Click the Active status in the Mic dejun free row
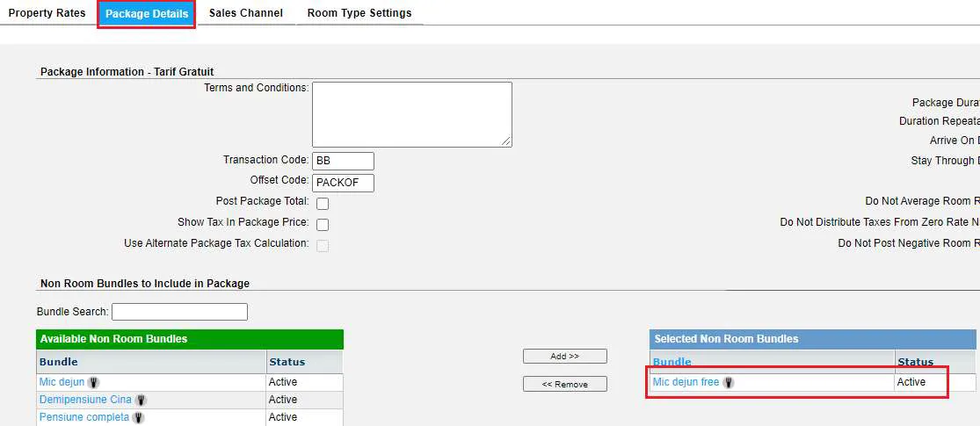 [x=911, y=382]
